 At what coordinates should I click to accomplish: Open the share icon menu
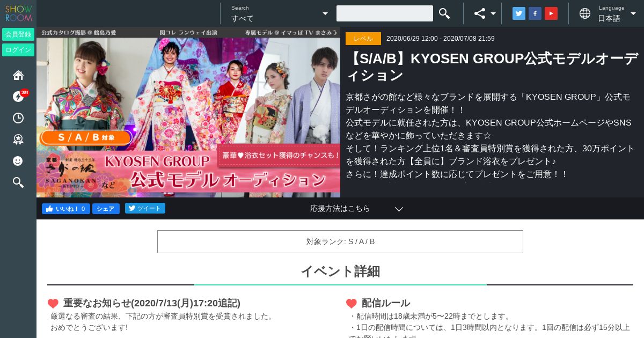(x=480, y=13)
